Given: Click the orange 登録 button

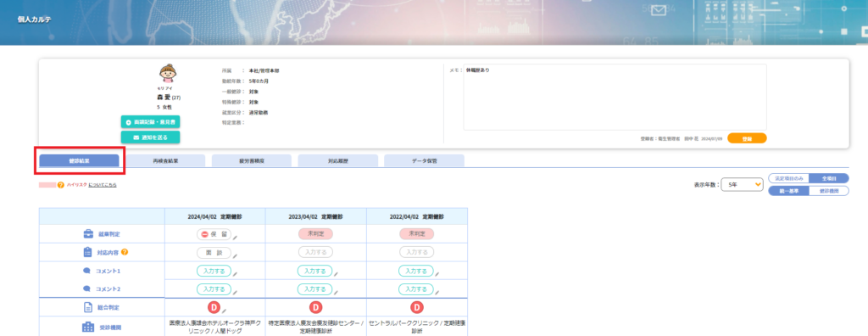Looking at the screenshot, I should (747, 138).
